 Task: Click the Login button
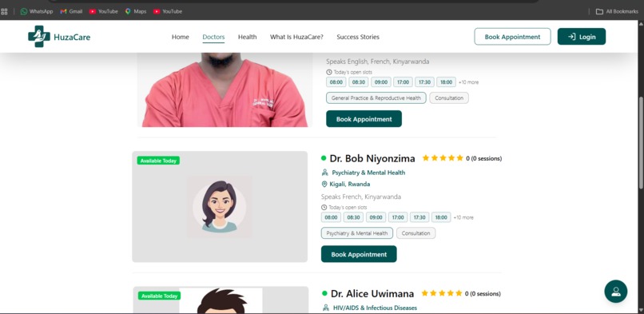tap(582, 37)
